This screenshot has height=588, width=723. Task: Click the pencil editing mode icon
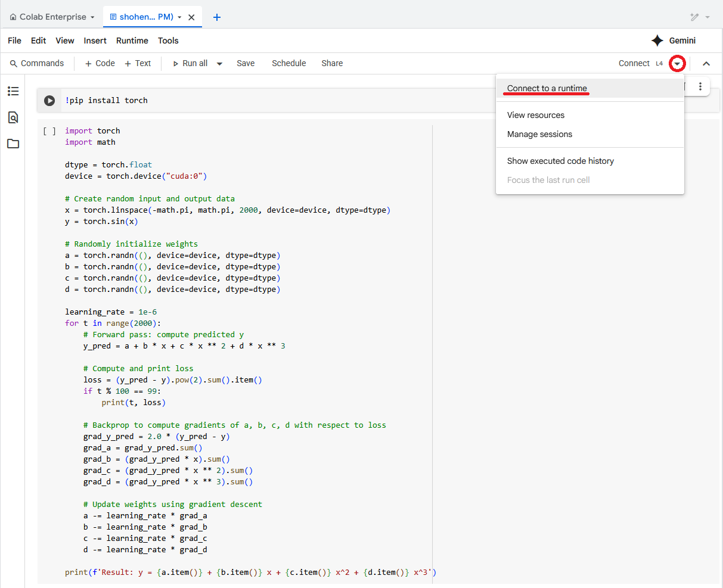point(694,17)
